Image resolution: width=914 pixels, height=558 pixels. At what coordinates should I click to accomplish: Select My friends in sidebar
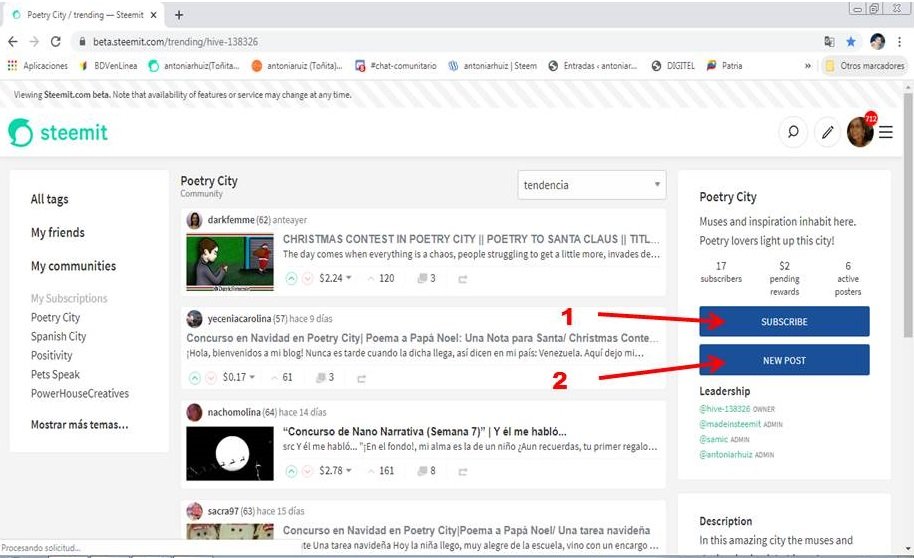[x=58, y=233]
